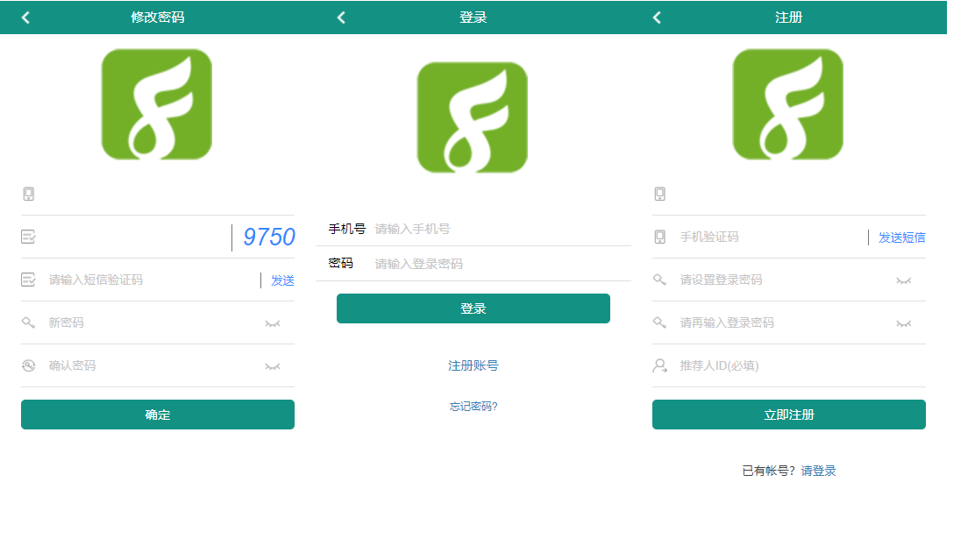The height and width of the screenshot is (560, 975).
Task: Click the 9750 captcha image
Action: pyautogui.click(x=268, y=237)
